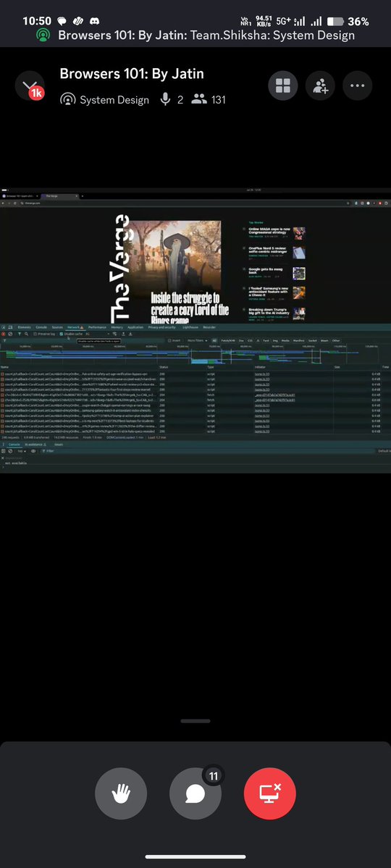This screenshot has height=868, width=391.
Task: Tap the stage banner at the top
Action: 195,35
